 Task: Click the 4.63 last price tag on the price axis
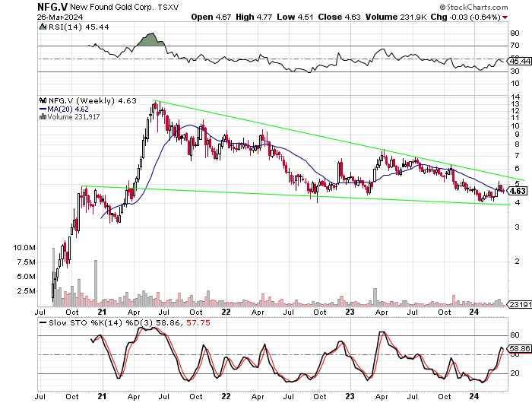point(518,191)
